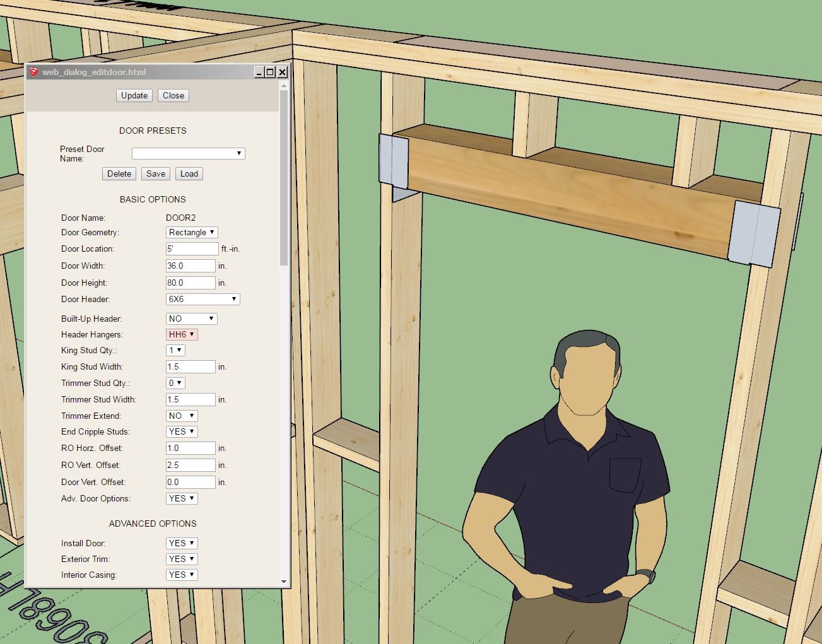Click the Close button in dialog
This screenshot has width=822, height=644.
click(x=173, y=96)
